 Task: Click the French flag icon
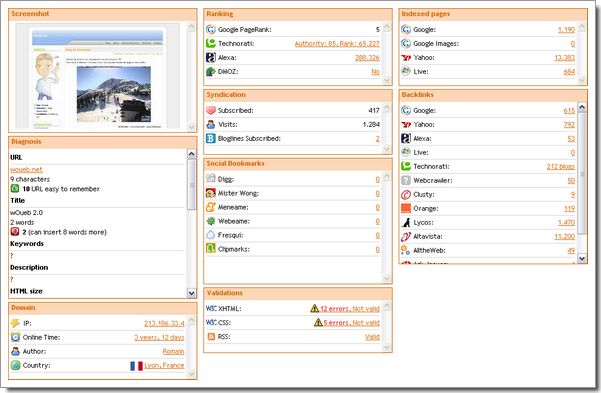tap(136, 366)
